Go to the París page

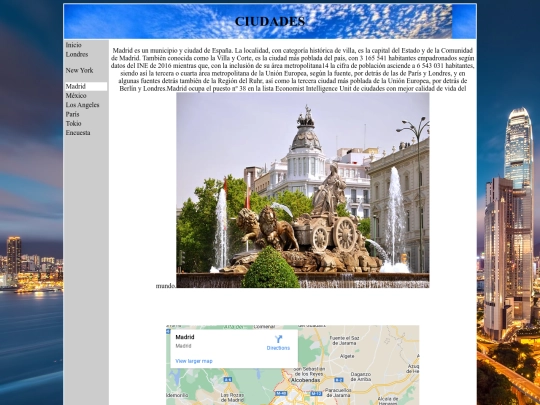[72, 114]
